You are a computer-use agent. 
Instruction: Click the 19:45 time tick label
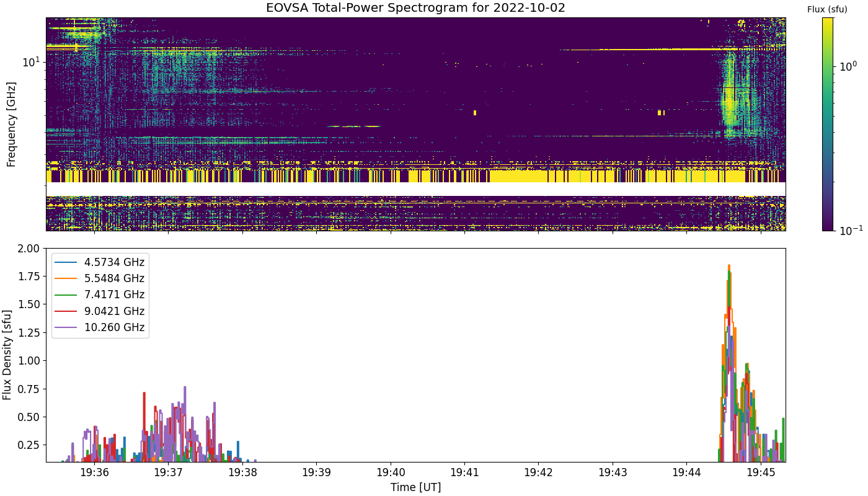(x=761, y=471)
